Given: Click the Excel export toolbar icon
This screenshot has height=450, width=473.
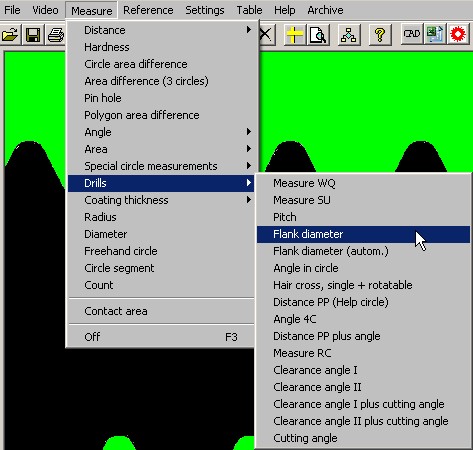Looking at the screenshot, I should (435, 34).
